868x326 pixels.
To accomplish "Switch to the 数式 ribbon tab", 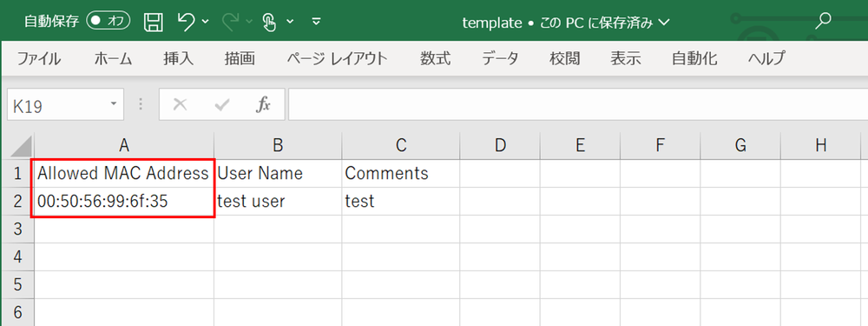I will pos(435,59).
